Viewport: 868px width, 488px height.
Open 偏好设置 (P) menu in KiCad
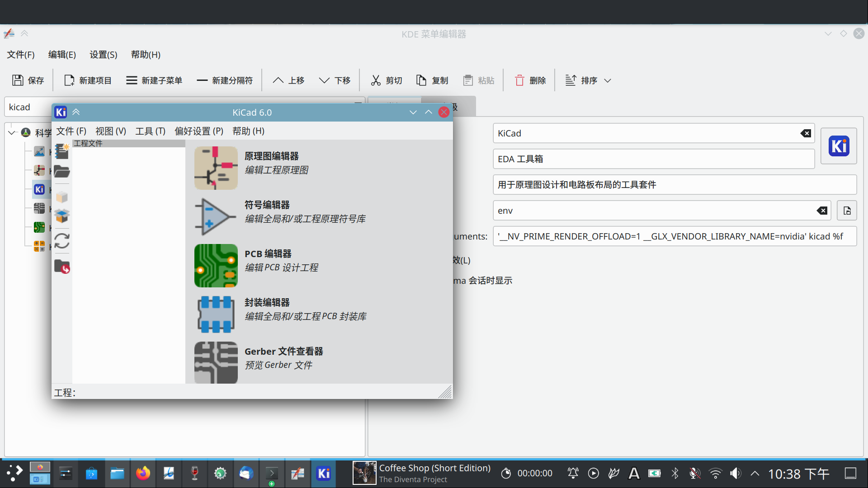pyautogui.click(x=199, y=131)
